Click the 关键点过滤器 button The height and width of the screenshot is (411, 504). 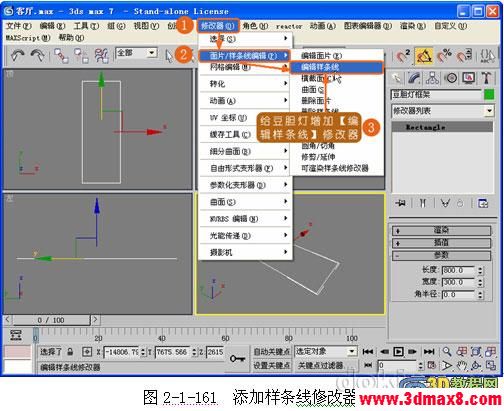tap(325, 365)
